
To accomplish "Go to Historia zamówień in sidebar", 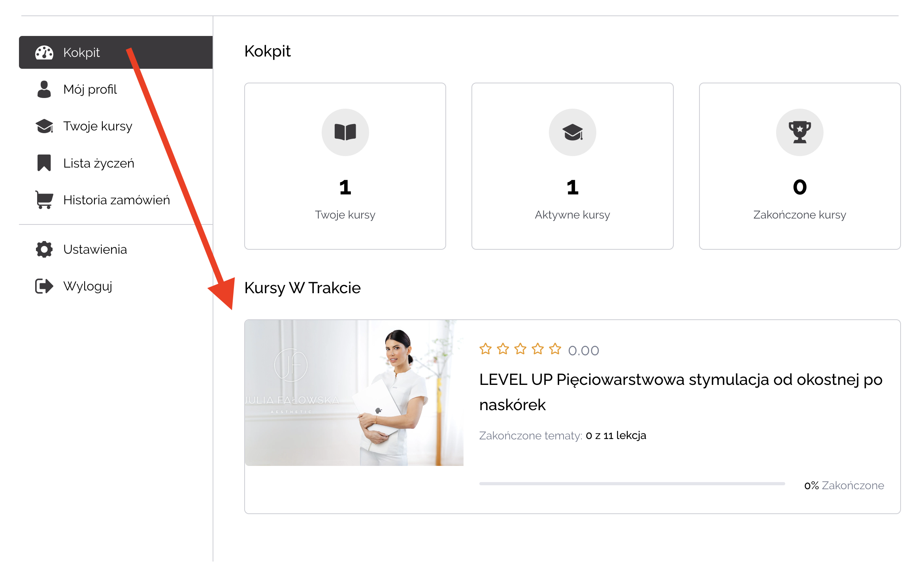I will 117,200.
